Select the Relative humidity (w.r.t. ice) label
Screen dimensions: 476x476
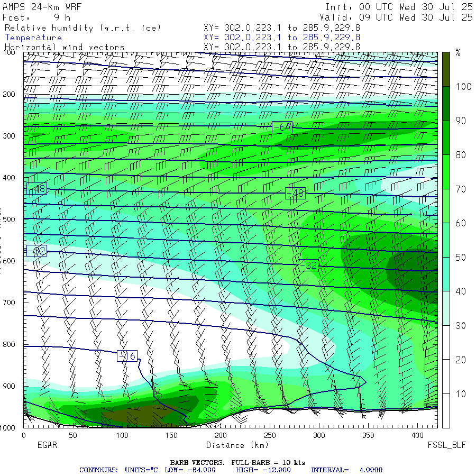tap(83, 28)
